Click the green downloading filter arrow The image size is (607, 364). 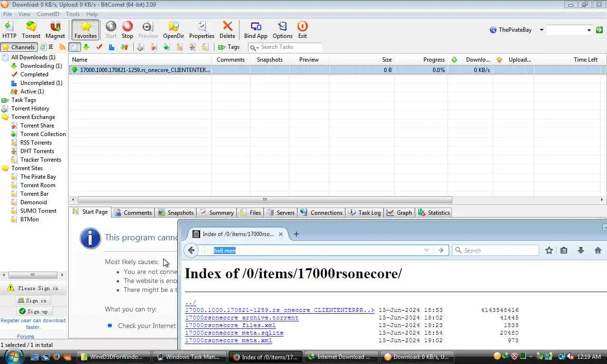click(86, 47)
